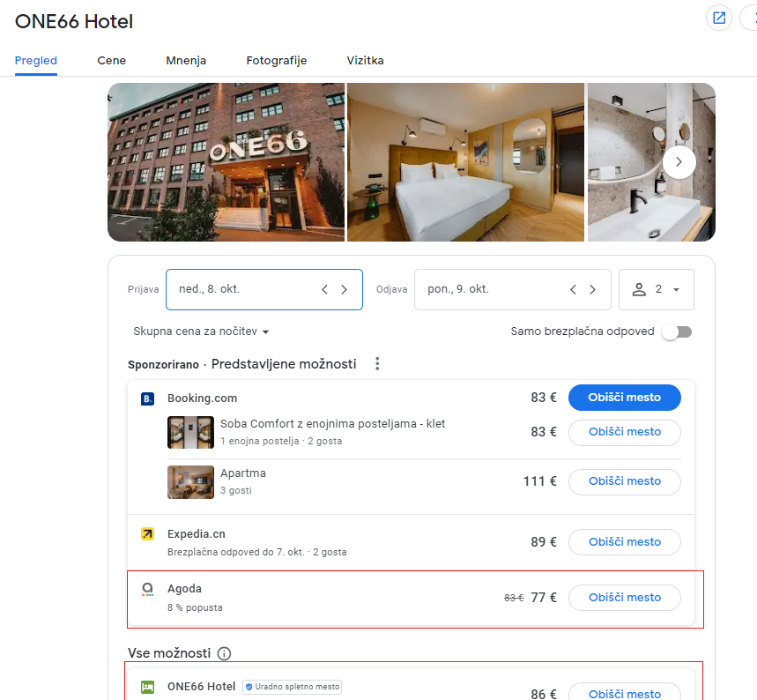This screenshot has width=757, height=700.
Task: Show next hotel photo arrow
Action: point(679,162)
